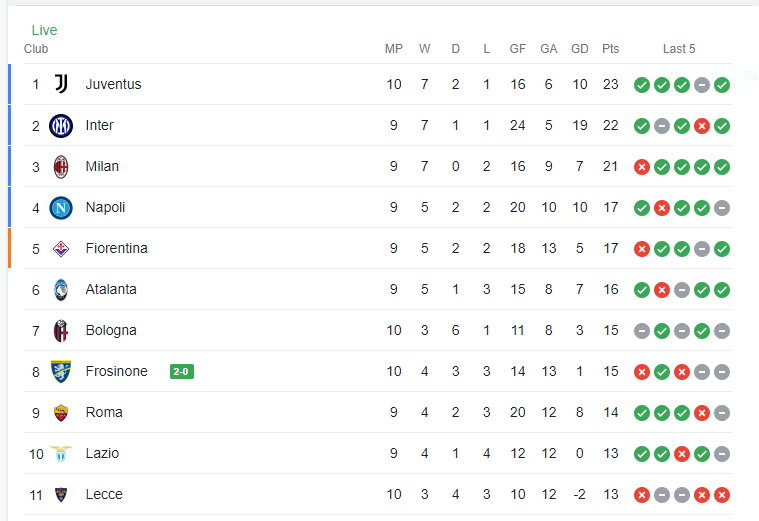Click the Bologna club crest icon
The width and height of the screenshot is (759, 521).
point(61,330)
